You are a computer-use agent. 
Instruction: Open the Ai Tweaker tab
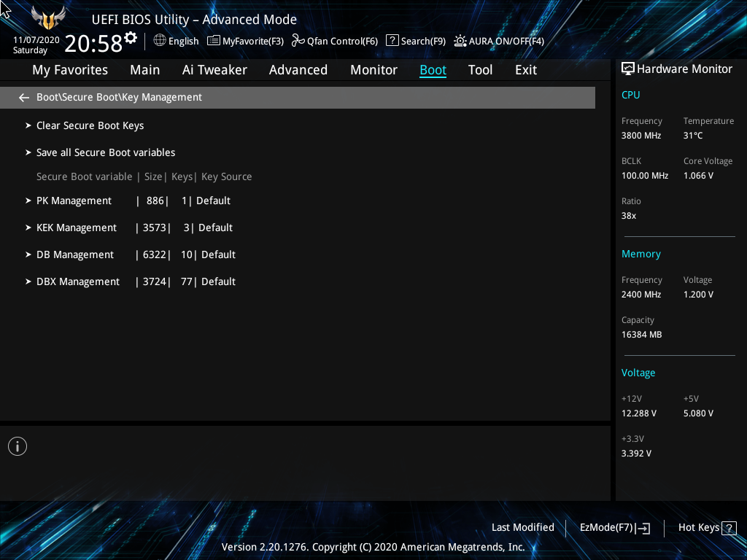[214, 70]
